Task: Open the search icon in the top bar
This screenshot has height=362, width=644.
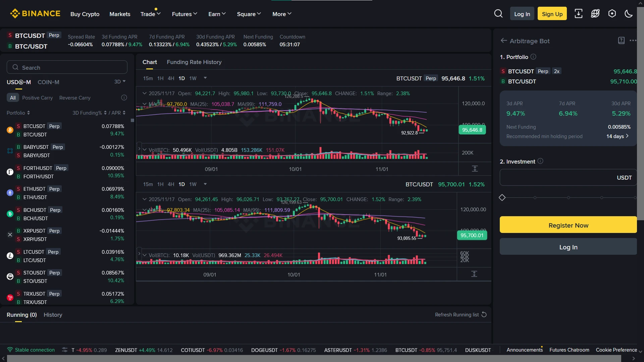Action: [498, 13]
